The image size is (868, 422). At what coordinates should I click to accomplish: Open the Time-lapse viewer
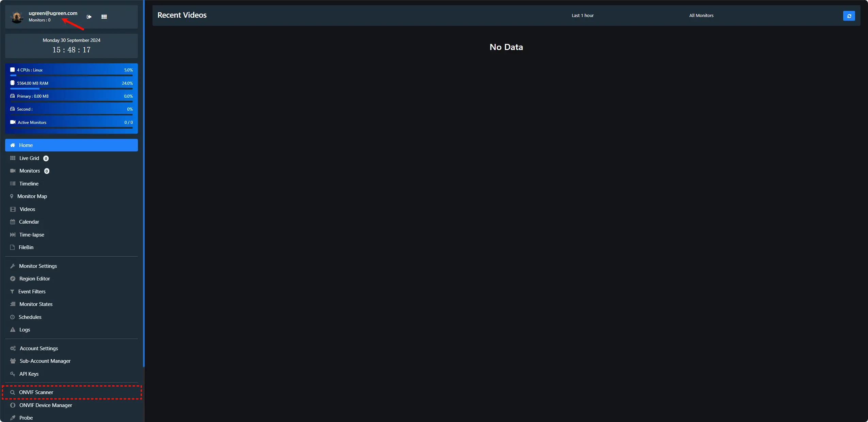tap(32, 235)
